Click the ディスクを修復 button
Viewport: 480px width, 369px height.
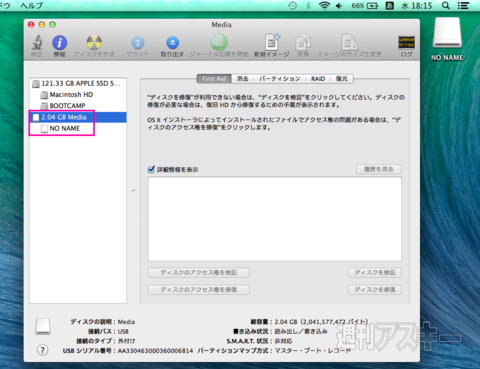tap(375, 290)
